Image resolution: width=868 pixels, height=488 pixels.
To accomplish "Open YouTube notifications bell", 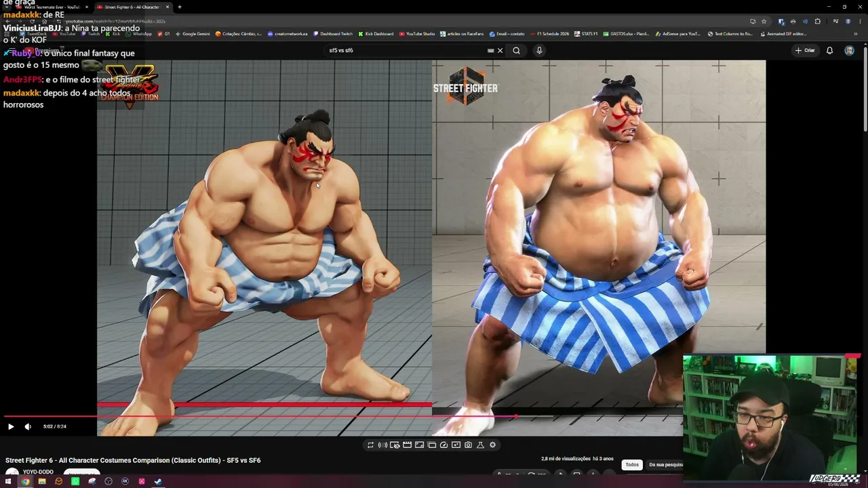I will (x=829, y=50).
